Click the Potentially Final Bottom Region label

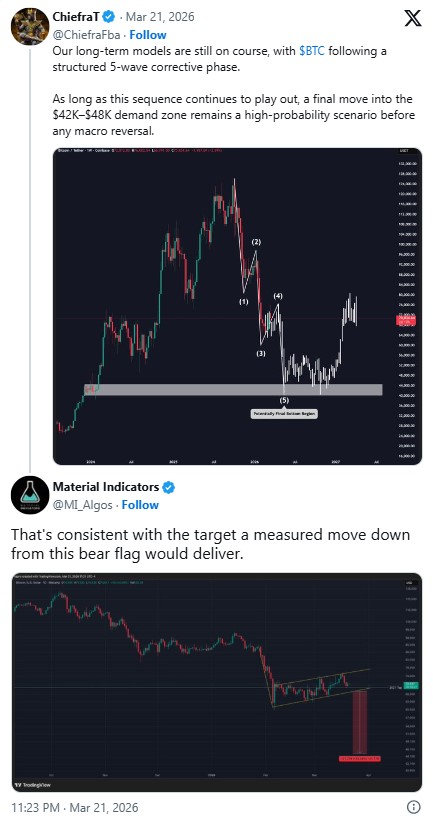[284, 414]
